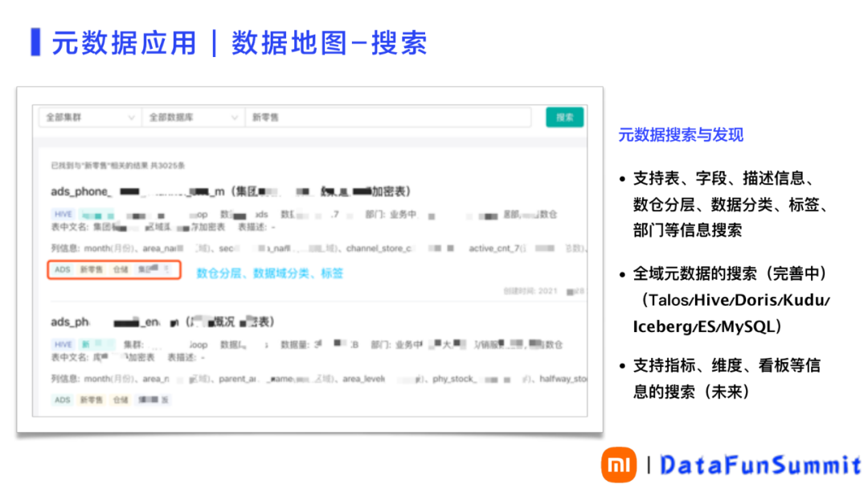Click the blue annotation 数仓分层、数据域分类、标签
The height and width of the screenshot is (489, 868).
[269, 273]
